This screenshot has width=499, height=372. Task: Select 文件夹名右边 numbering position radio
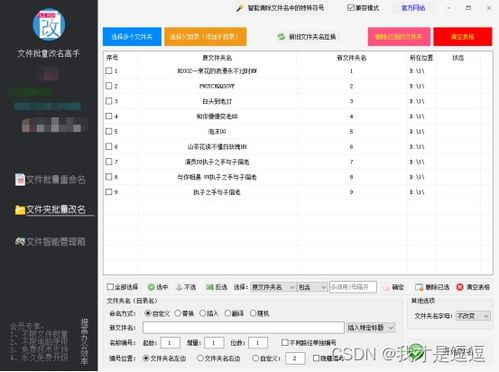(200, 358)
